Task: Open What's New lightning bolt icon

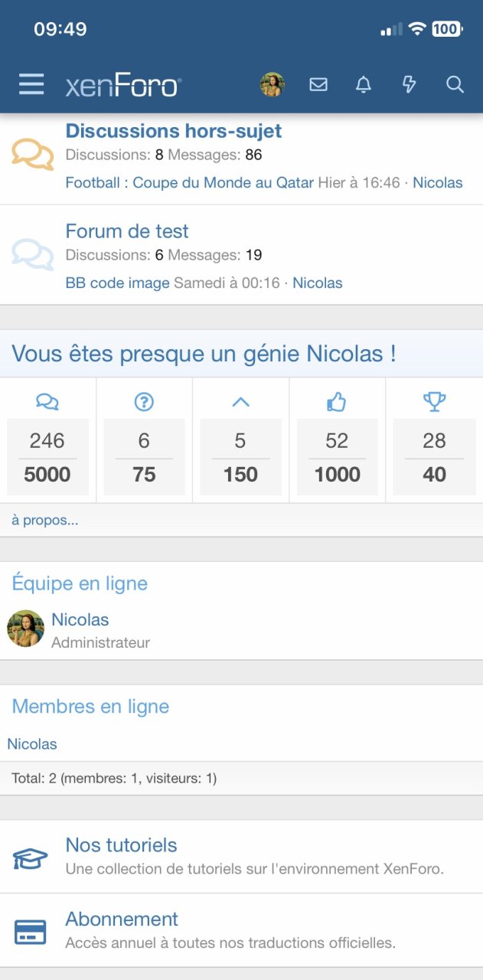Action: coord(410,85)
